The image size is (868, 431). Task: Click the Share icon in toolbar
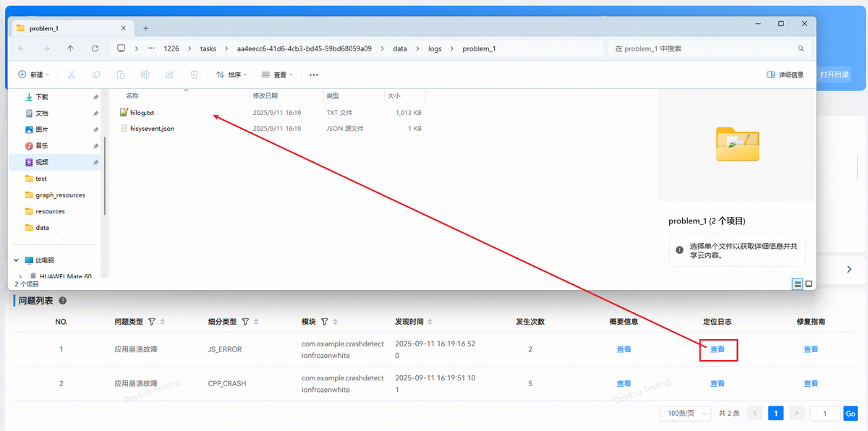point(169,74)
